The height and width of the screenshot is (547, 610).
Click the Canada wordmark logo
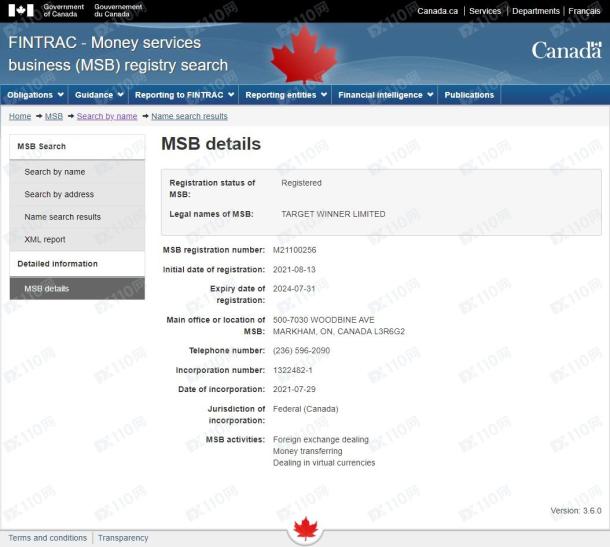[x=566, y=51]
